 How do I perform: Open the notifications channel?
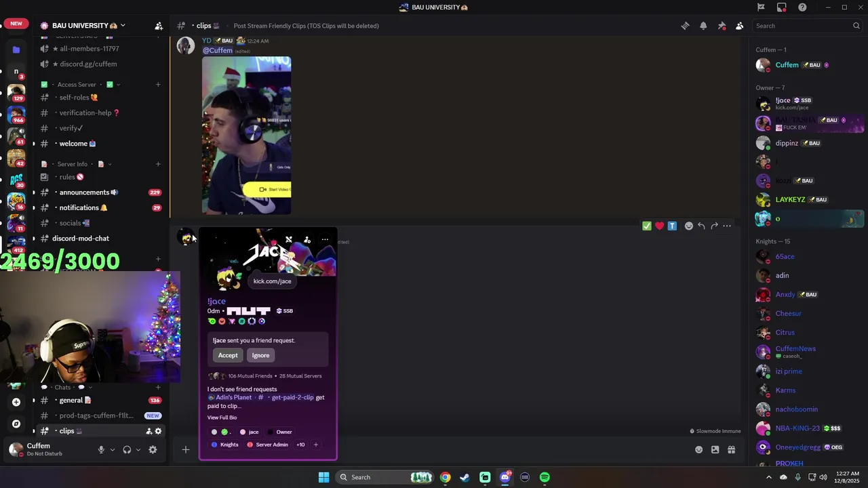point(100,208)
